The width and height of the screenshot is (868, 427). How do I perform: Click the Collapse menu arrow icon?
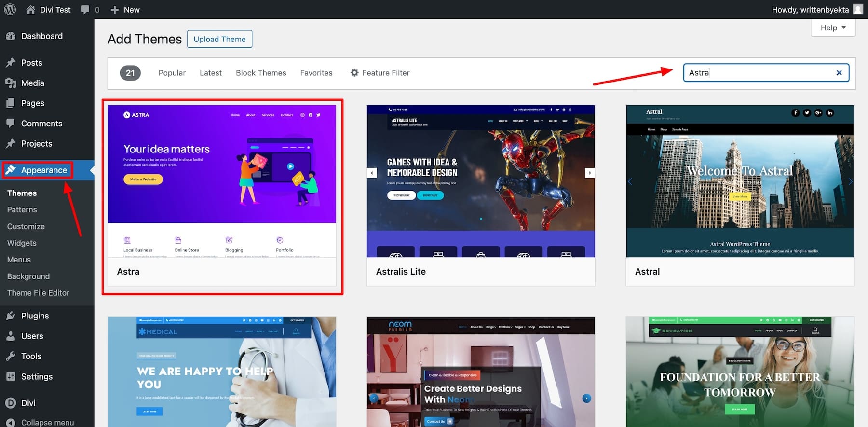[x=11, y=423]
